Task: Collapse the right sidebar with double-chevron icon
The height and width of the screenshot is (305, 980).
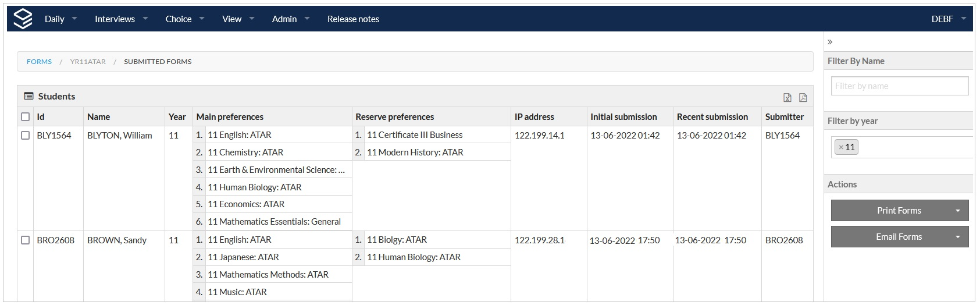Action: click(830, 42)
